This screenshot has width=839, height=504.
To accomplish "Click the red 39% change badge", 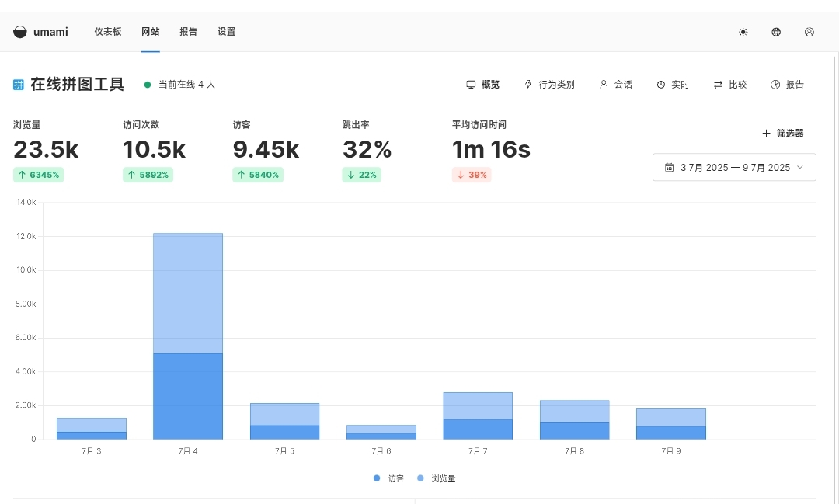I will (472, 175).
